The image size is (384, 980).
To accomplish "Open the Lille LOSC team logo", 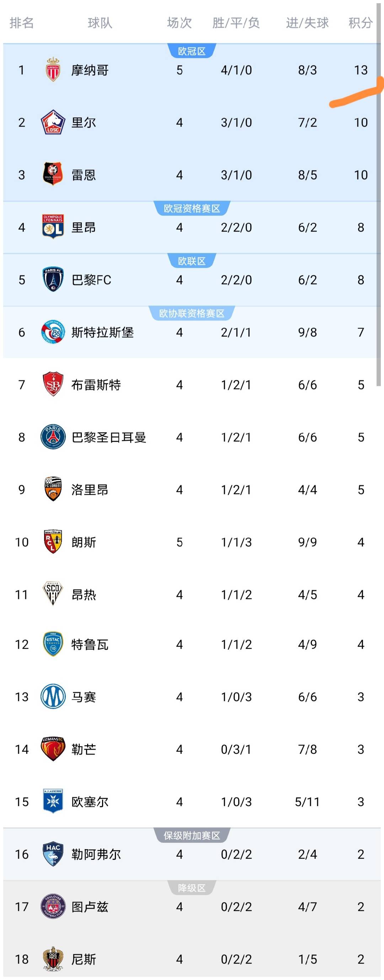I will point(53,122).
